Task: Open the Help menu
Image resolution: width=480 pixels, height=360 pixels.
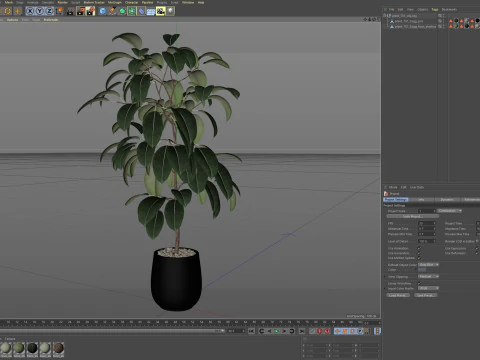Action: tap(201, 2)
